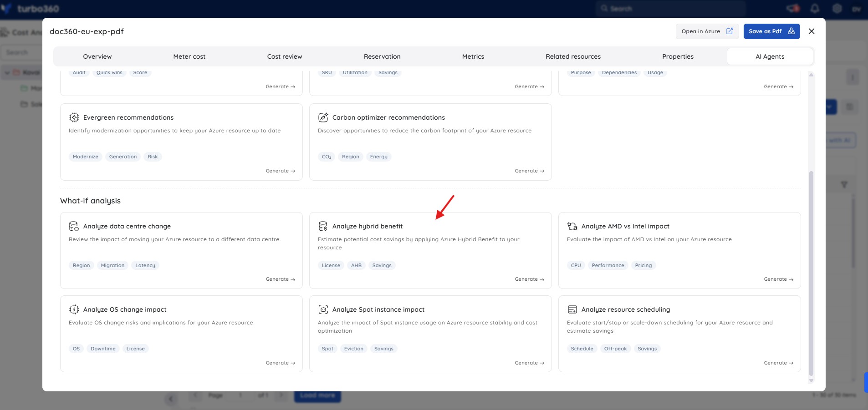Click the Risk tag

[x=153, y=157]
